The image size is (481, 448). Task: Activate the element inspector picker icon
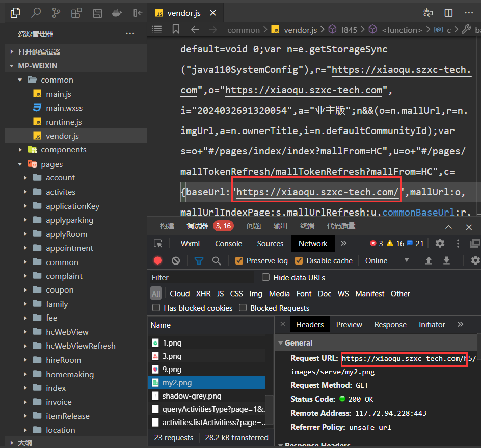pyautogui.click(x=158, y=244)
